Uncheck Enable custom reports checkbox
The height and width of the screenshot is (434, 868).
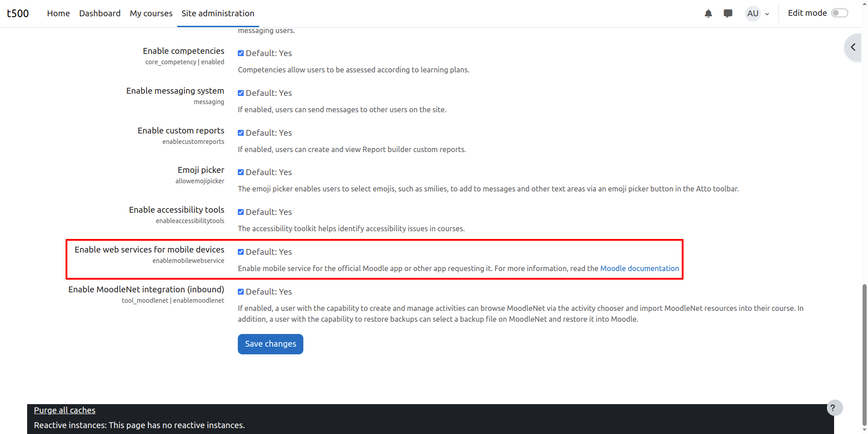tap(241, 133)
